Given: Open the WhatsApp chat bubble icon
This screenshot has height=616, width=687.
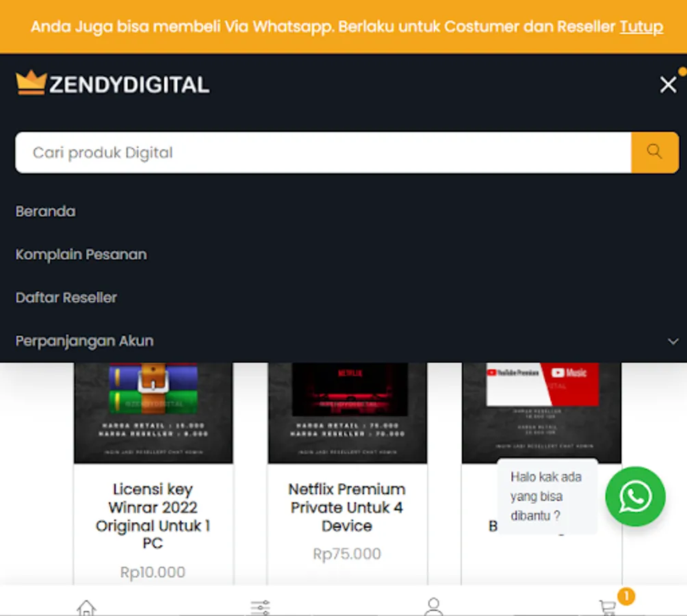Looking at the screenshot, I should point(635,496).
